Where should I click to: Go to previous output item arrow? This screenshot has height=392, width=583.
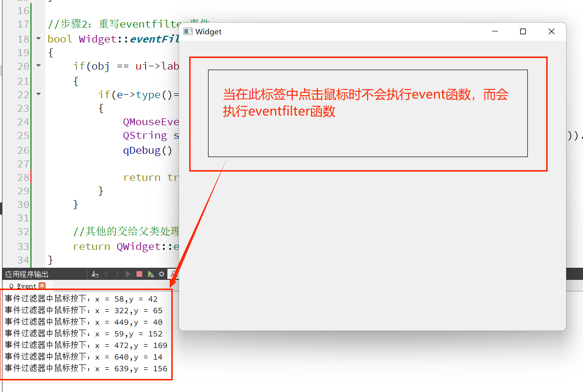coord(106,274)
